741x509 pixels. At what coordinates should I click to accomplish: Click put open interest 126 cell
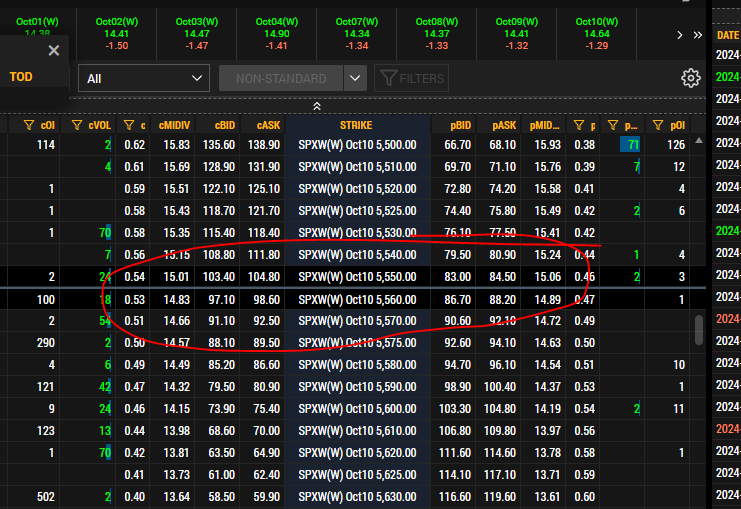tap(676, 145)
